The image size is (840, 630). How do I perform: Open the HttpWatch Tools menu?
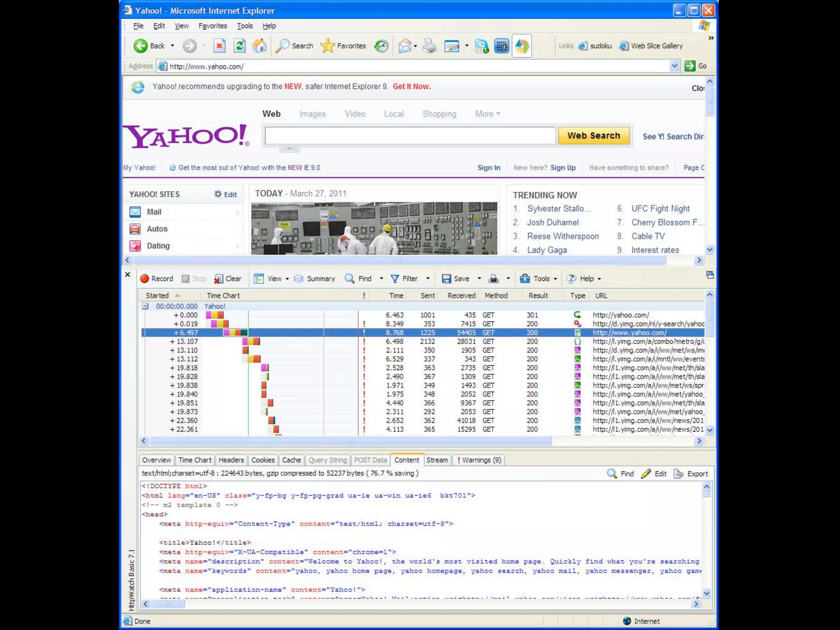click(539, 278)
